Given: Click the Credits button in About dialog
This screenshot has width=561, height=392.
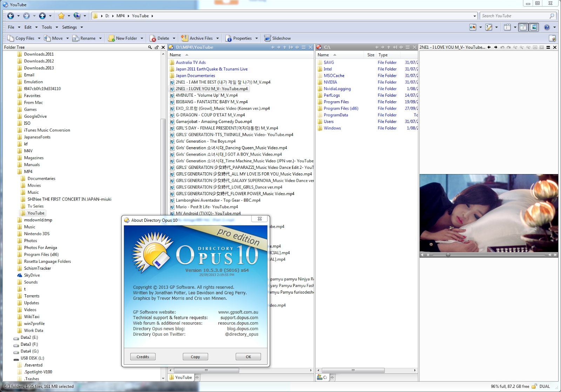Looking at the screenshot, I should click(x=143, y=357).
